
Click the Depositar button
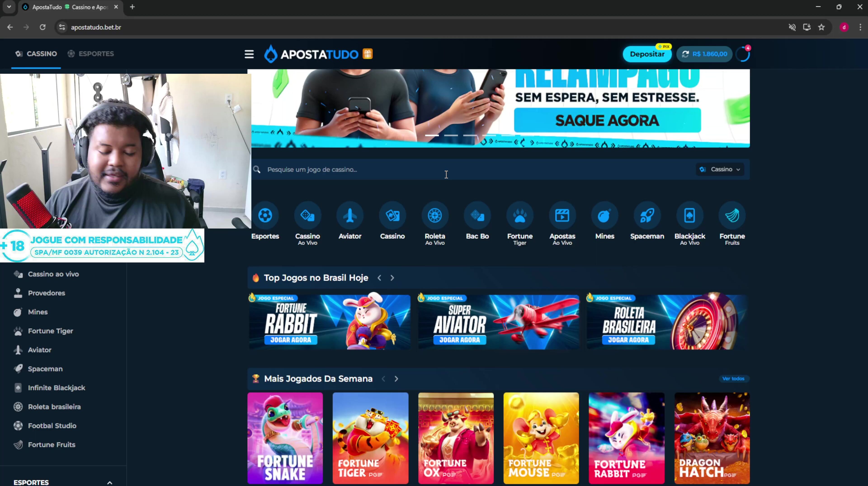coord(647,54)
